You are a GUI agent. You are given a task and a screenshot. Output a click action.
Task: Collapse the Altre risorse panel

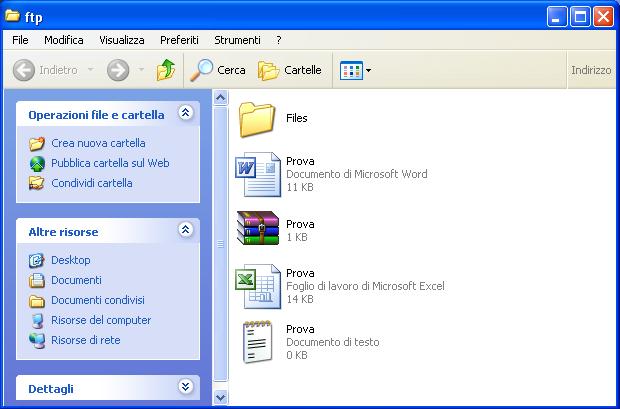(185, 230)
